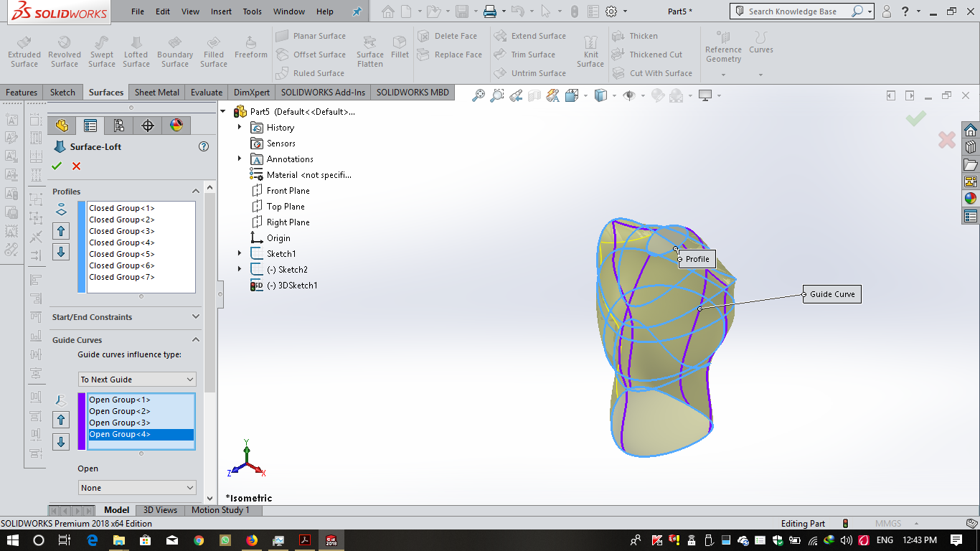Select the Boundary Surface tool
Viewport: 980px width, 551px height.
(x=175, y=51)
